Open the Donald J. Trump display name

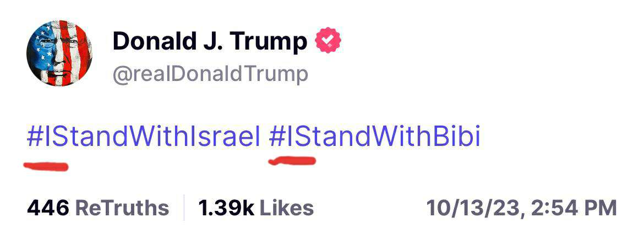pos(210,42)
